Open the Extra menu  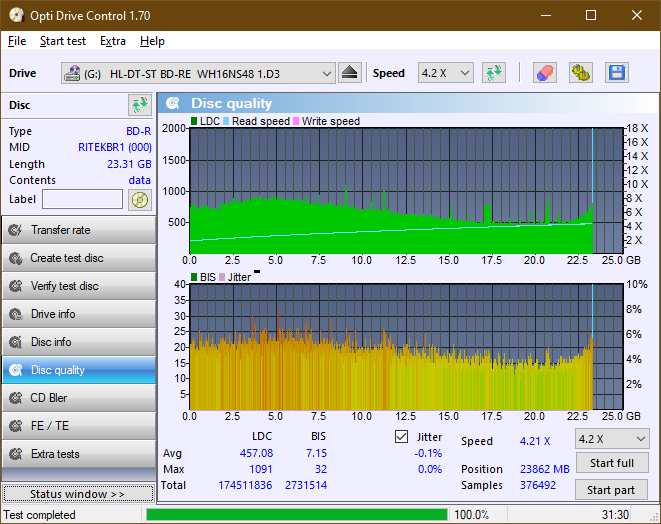[113, 41]
